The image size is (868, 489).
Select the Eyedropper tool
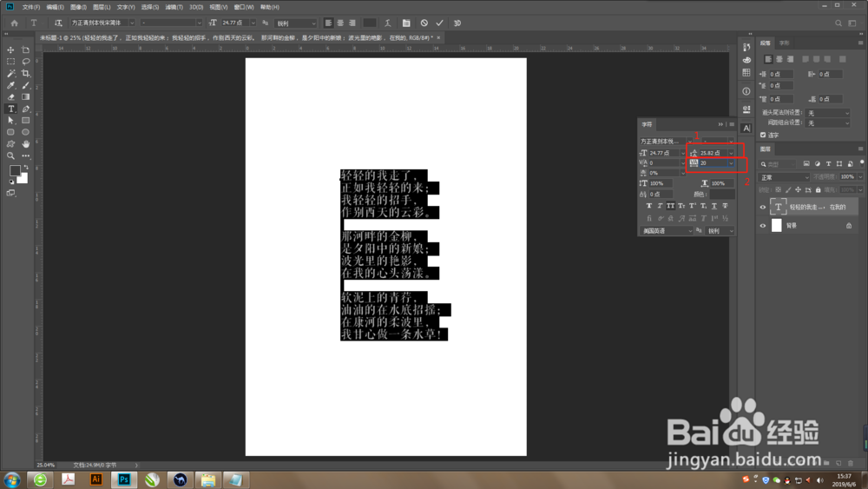10,85
